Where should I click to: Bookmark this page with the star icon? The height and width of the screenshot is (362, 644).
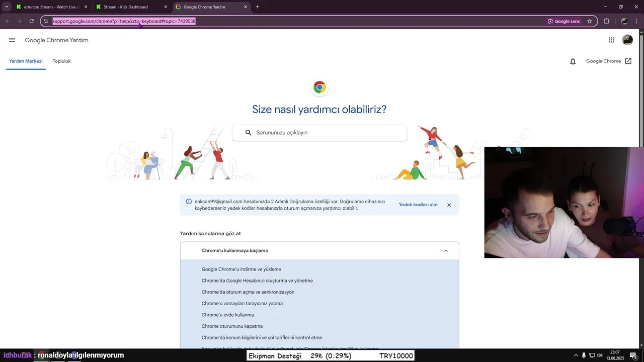point(590,21)
